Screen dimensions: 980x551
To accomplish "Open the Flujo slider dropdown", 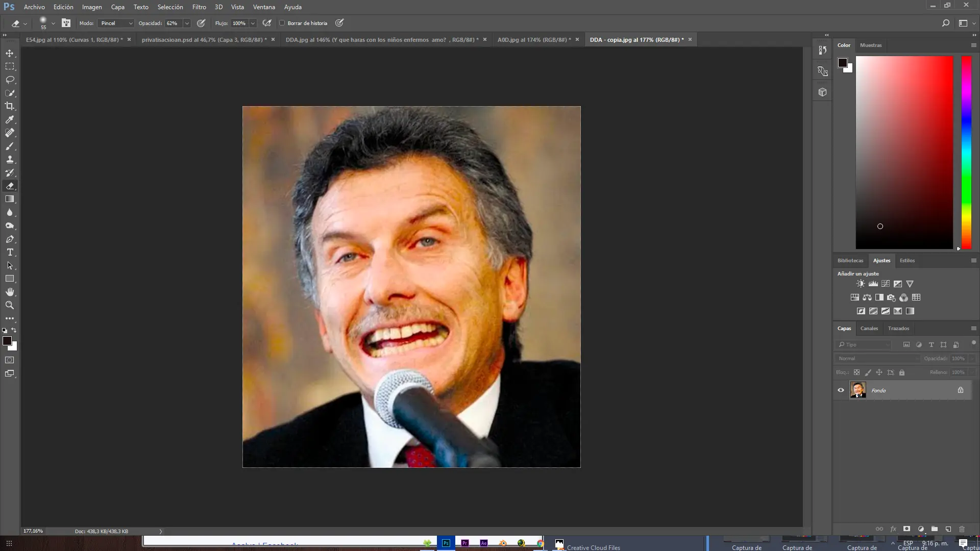I will tap(253, 23).
